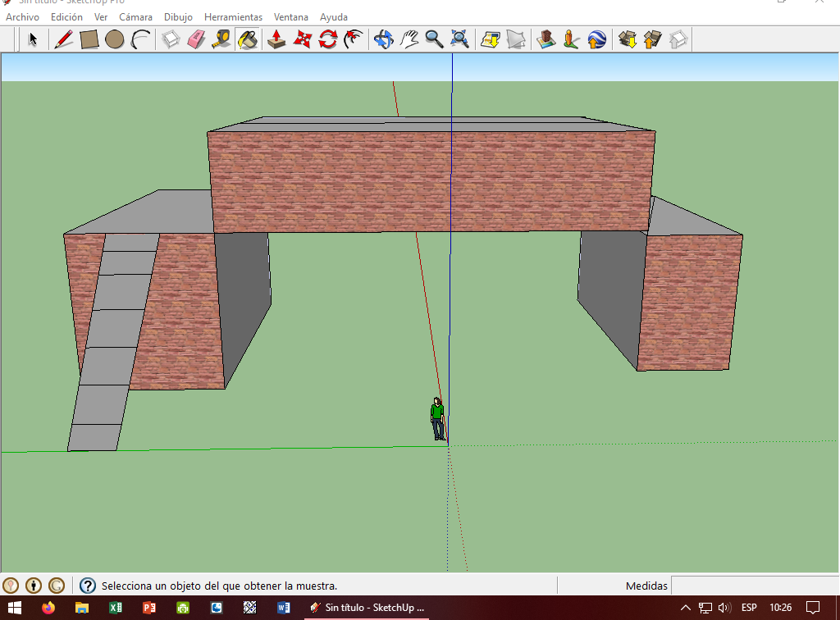The width and height of the screenshot is (840, 620).
Task: Open Firefox from the taskbar
Action: pyautogui.click(x=48, y=608)
